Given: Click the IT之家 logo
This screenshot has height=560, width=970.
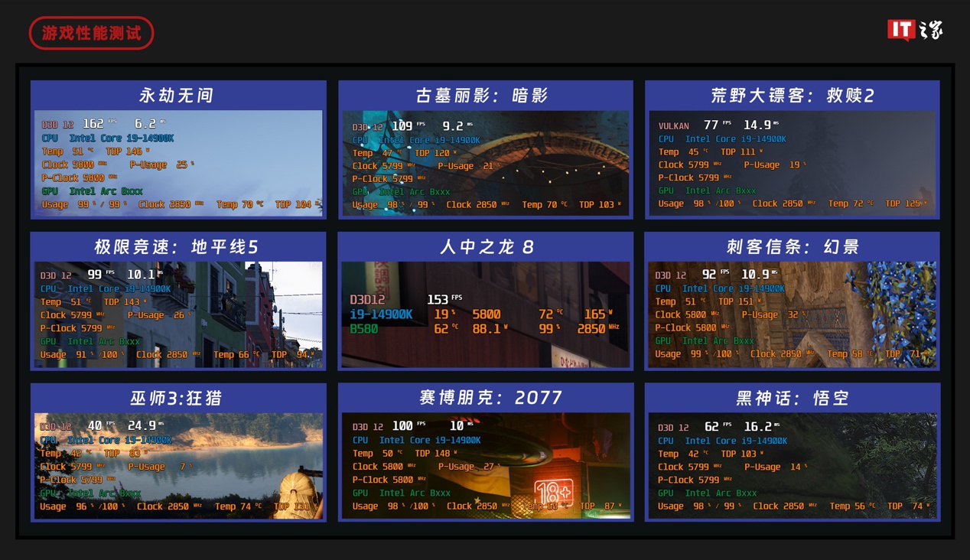Looking at the screenshot, I should coord(915,30).
